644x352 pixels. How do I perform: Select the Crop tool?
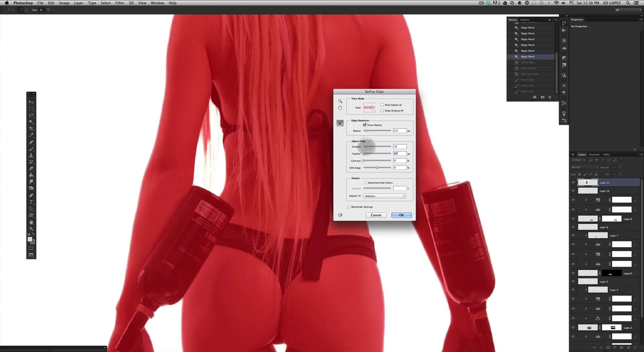pyautogui.click(x=31, y=129)
